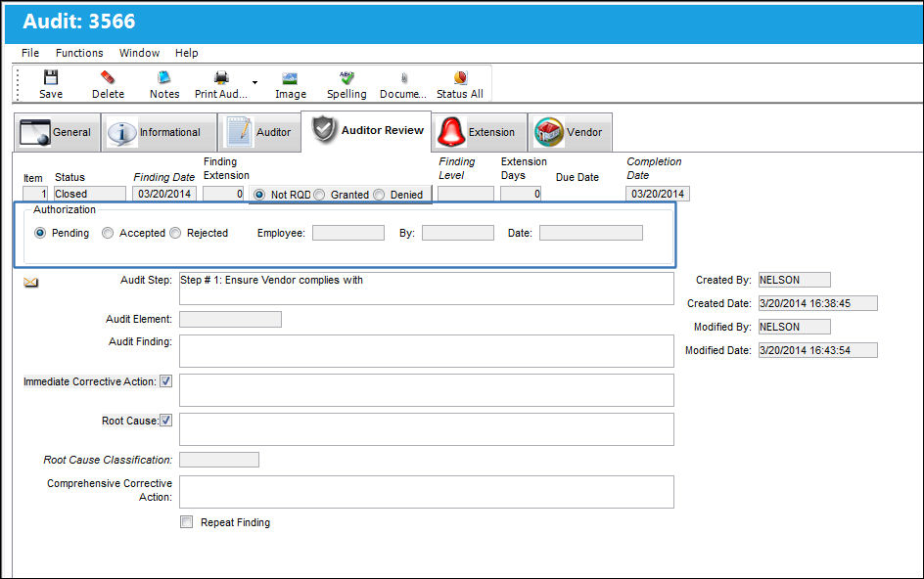Open the Functions menu
The image size is (924, 579).
79,53
